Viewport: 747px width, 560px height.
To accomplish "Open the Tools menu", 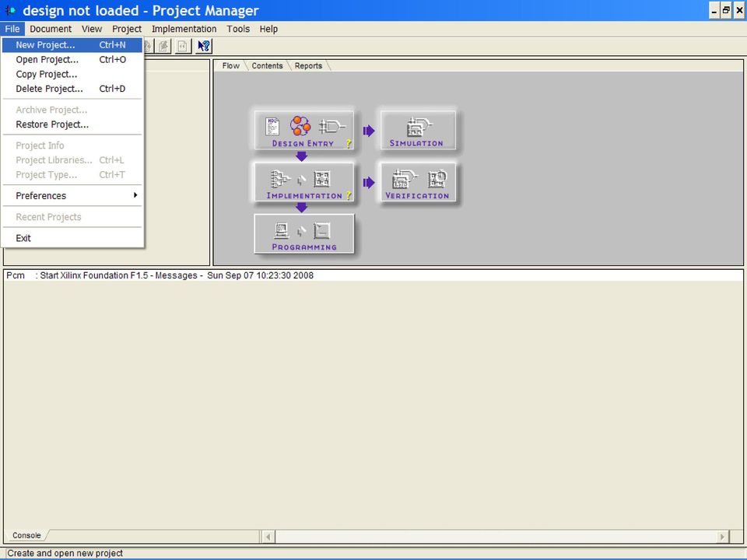I will 238,29.
